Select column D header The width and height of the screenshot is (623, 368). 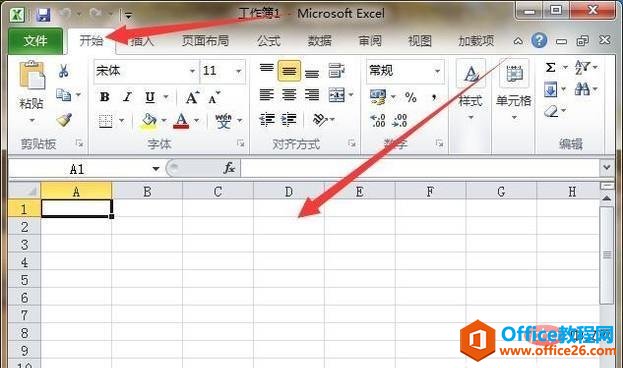tap(289, 192)
